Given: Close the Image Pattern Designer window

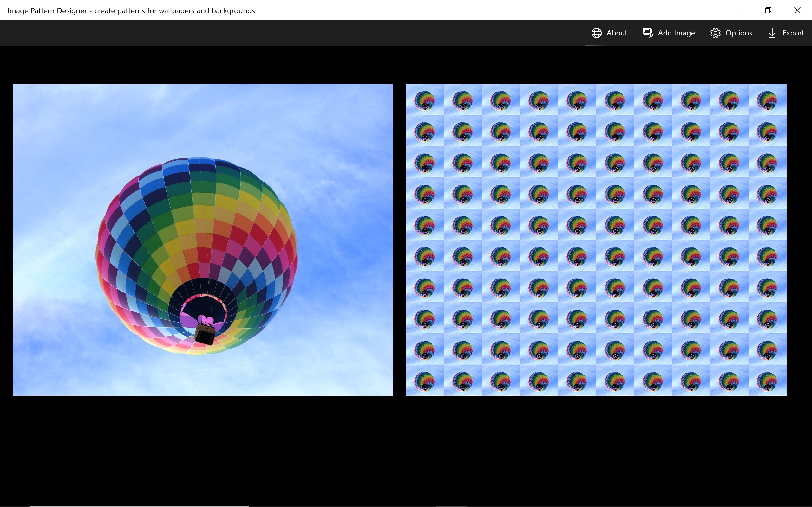Looking at the screenshot, I should (x=797, y=10).
